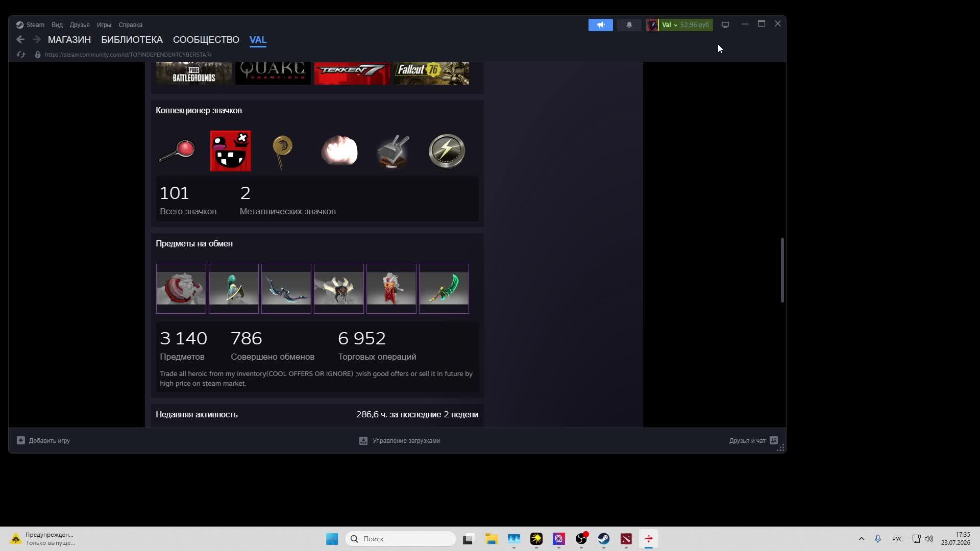Viewport: 980px width, 551px height.
Task: Click the glowing pink fist badge
Action: 339,151
